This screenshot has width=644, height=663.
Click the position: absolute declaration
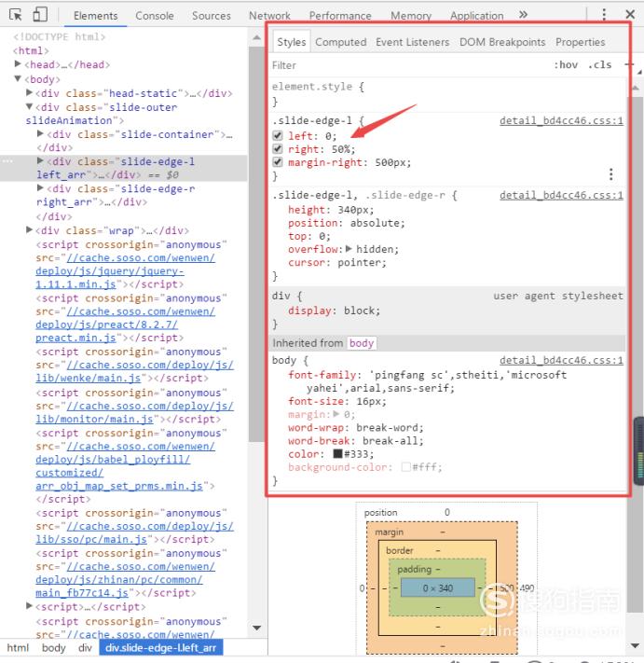tap(346, 223)
